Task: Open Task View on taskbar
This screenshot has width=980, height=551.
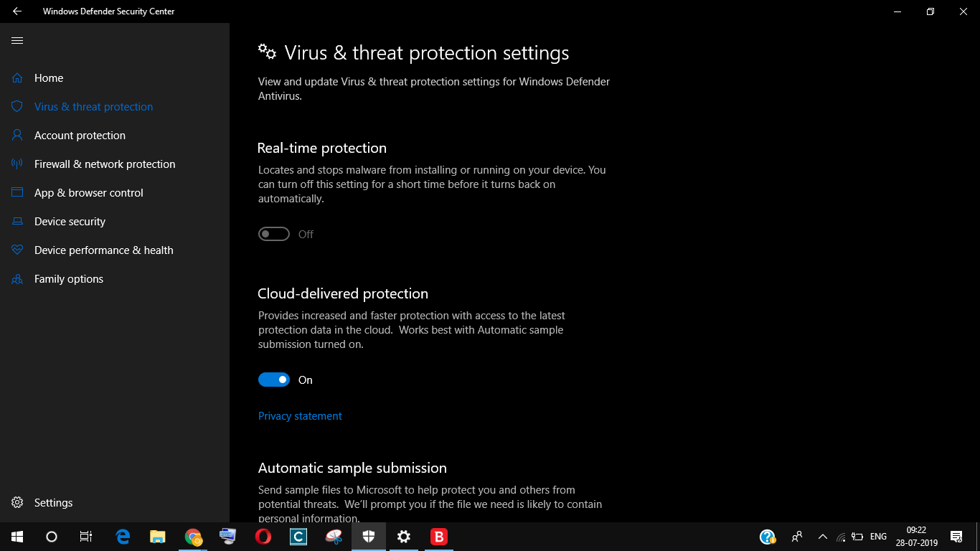Action: coord(86,537)
